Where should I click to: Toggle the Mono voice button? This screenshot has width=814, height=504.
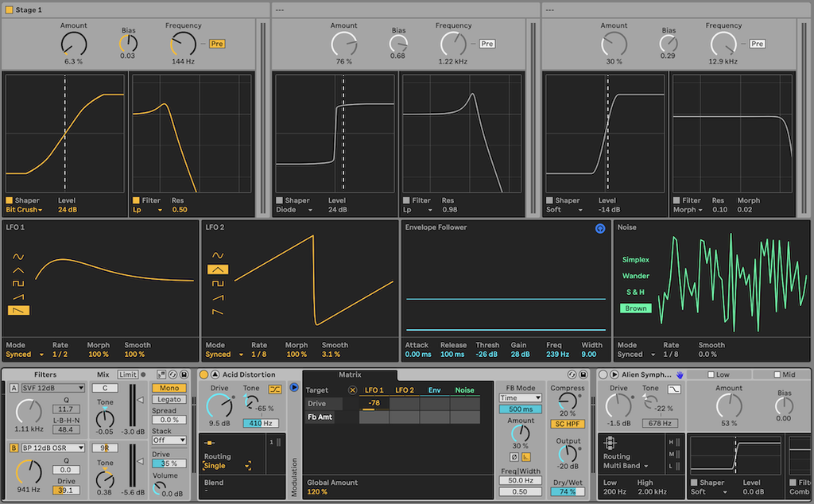tap(169, 388)
